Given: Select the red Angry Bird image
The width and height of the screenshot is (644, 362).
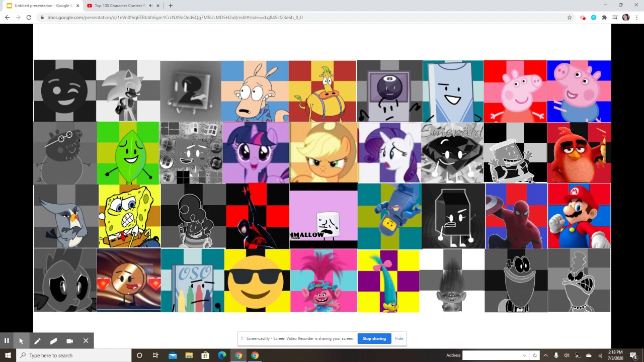Looking at the screenshot, I should pos(579,153).
